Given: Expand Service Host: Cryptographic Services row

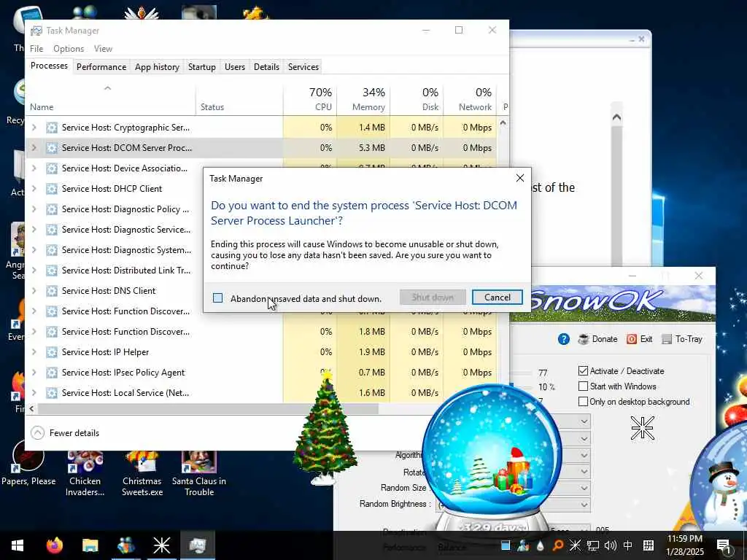Looking at the screenshot, I should [34, 127].
